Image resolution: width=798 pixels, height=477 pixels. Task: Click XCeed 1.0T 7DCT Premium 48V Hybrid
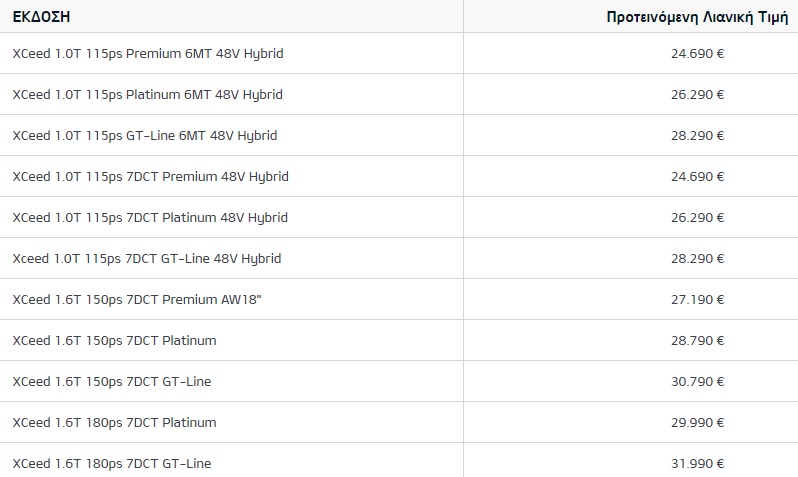[150, 176]
